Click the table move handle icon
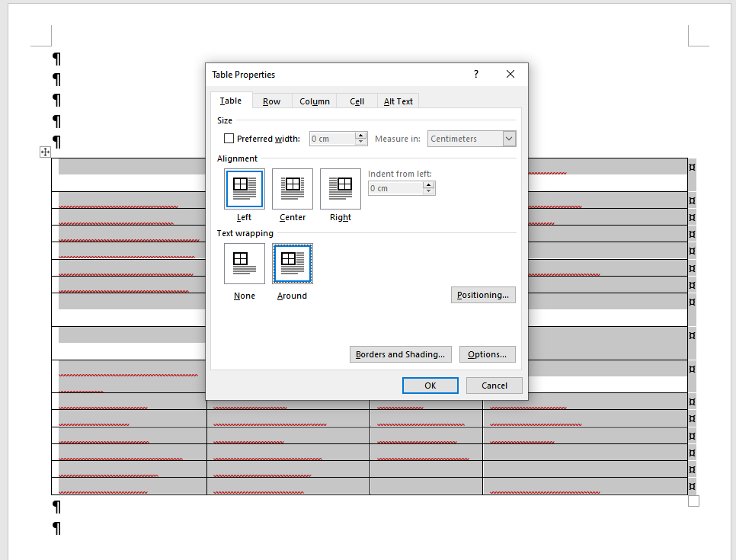 (45, 152)
